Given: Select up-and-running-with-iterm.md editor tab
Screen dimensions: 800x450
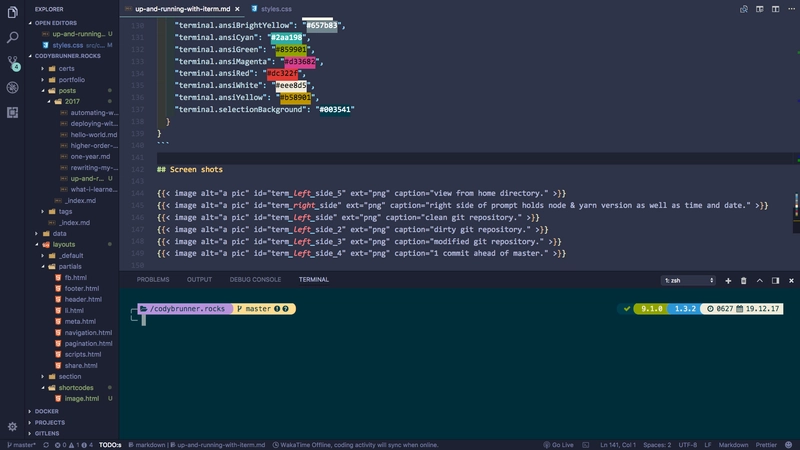Looking at the screenshot, I should (x=182, y=9).
